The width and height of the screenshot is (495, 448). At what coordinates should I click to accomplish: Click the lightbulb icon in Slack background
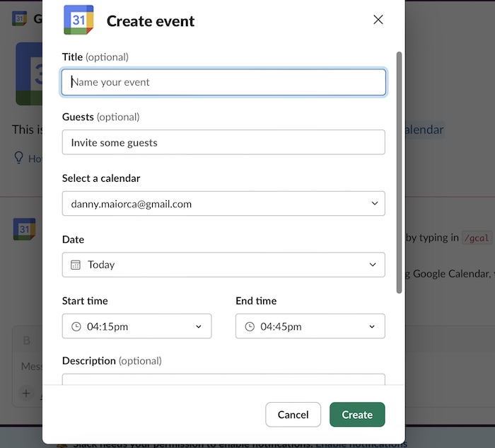[x=18, y=157]
